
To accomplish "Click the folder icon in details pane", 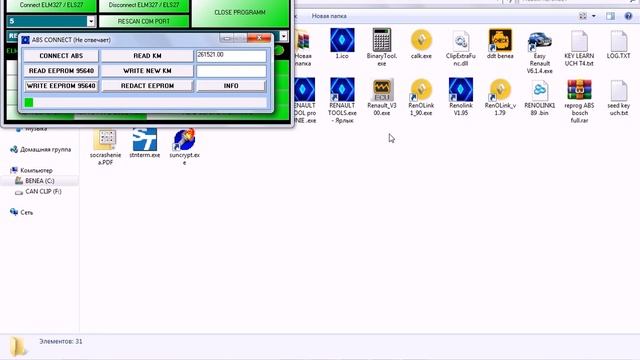I will point(18,347).
